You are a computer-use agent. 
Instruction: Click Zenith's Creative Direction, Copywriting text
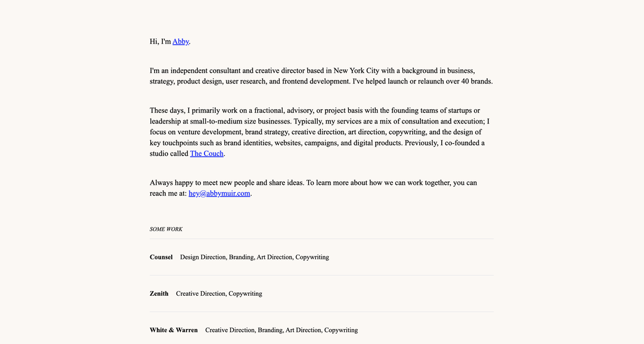tap(219, 293)
